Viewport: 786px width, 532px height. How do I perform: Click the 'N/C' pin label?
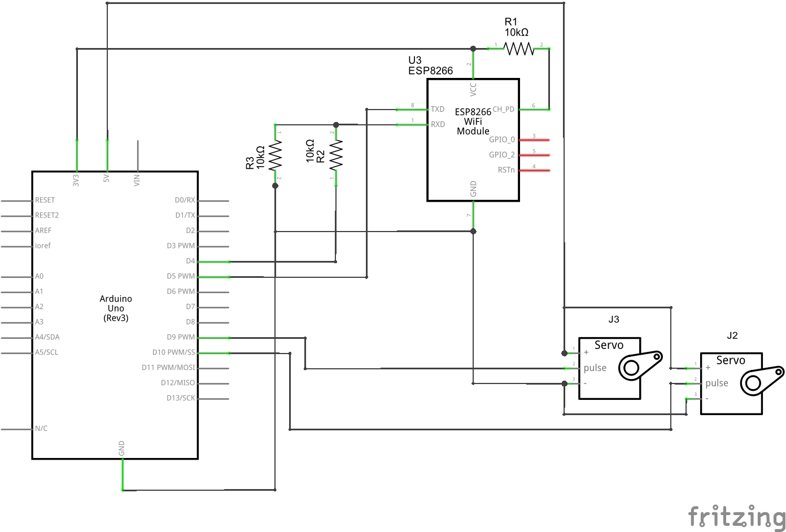41,429
